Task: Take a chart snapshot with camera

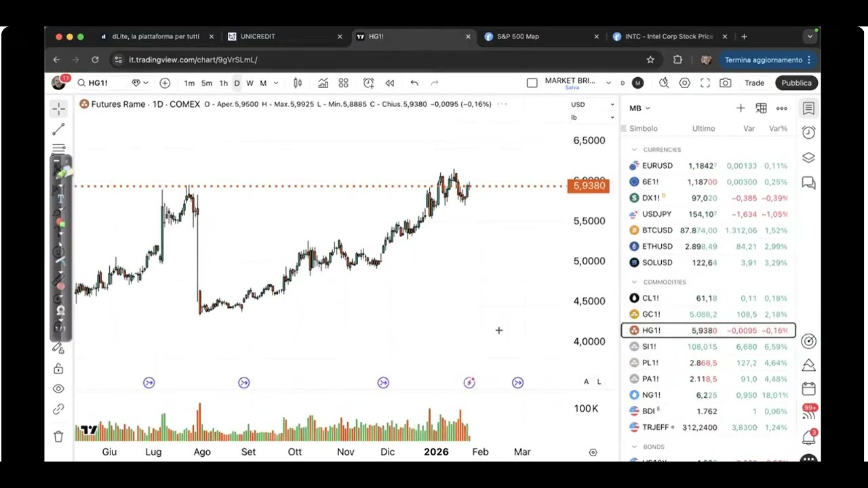Action: (726, 83)
